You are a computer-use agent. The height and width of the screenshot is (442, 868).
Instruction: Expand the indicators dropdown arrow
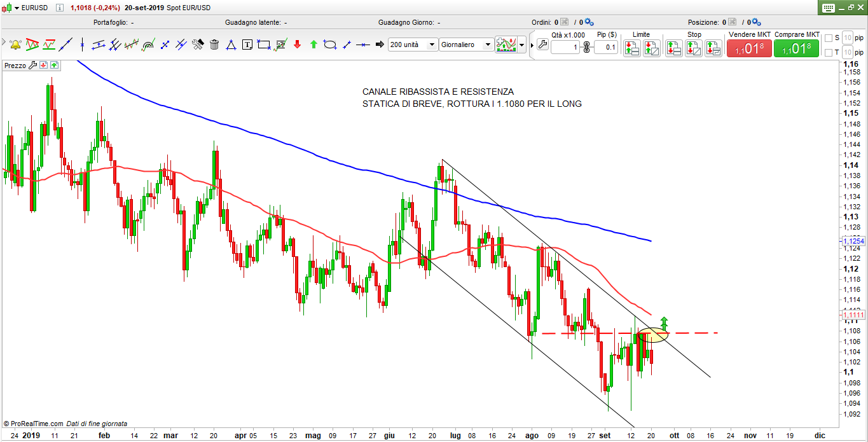point(522,45)
